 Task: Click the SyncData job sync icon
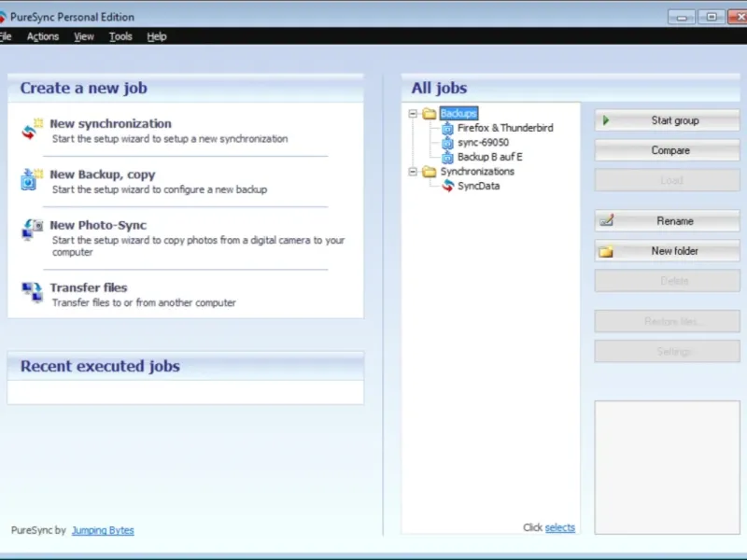[x=448, y=186]
